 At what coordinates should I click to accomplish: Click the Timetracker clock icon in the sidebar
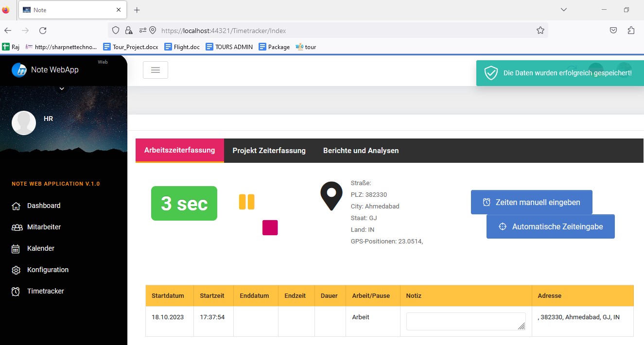click(16, 292)
